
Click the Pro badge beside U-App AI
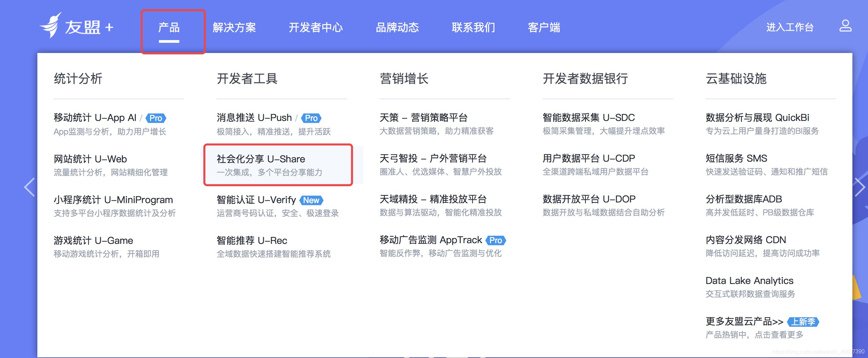(x=156, y=118)
